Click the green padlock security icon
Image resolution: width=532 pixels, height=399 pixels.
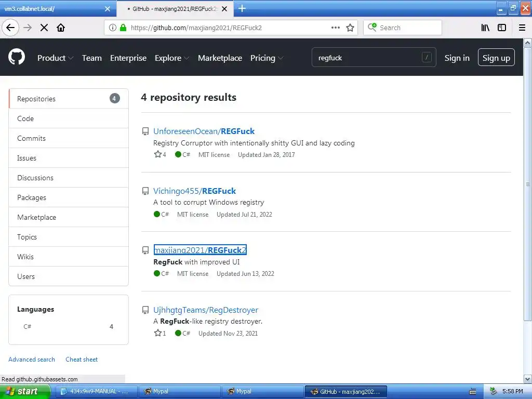[123, 28]
